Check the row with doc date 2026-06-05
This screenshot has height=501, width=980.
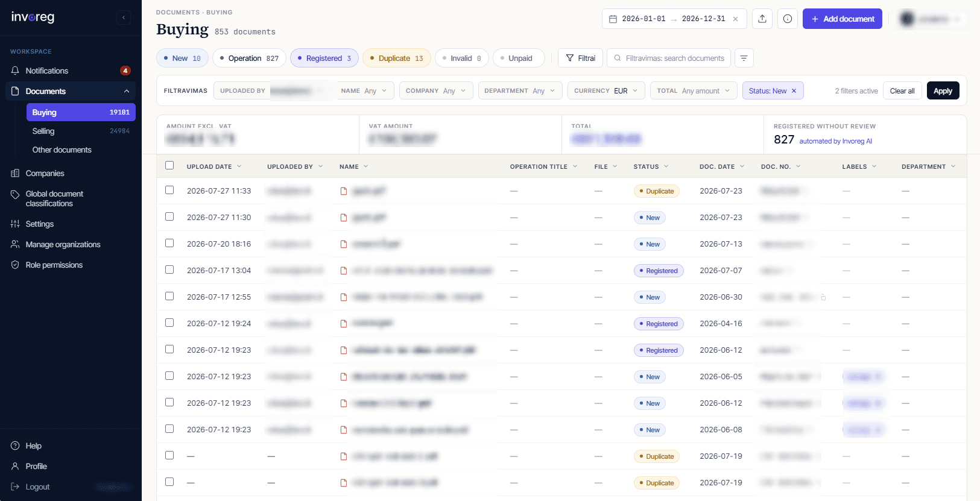pyautogui.click(x=169, y=376)
